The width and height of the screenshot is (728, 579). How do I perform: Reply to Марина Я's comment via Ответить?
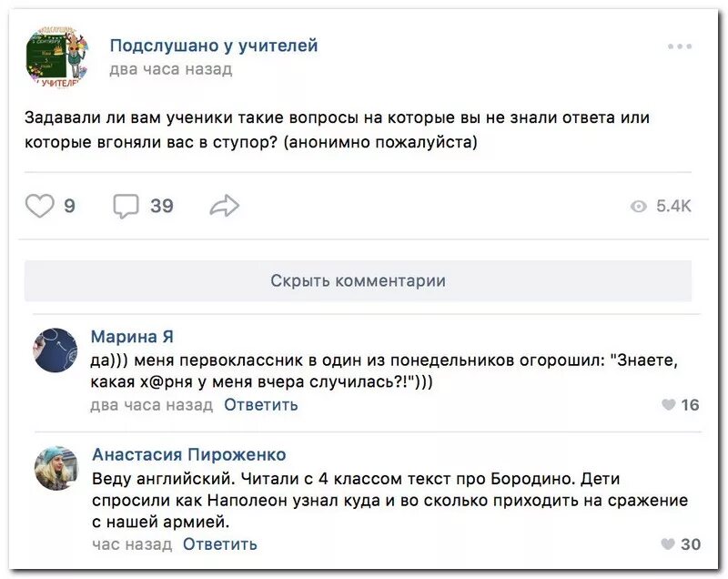coord(261,405)
